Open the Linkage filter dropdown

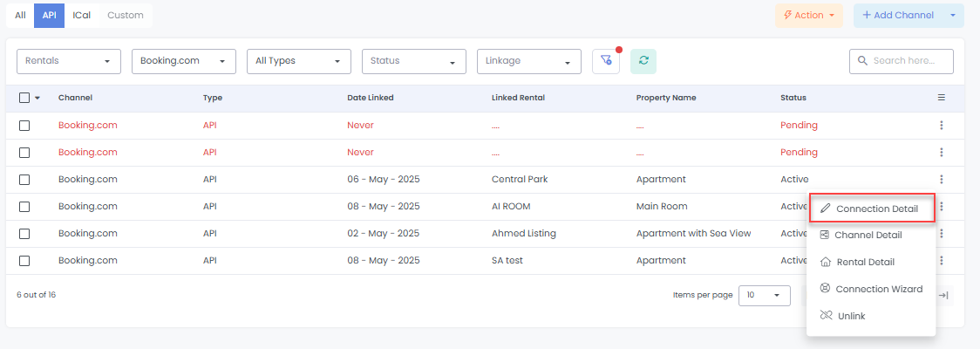(x=528, y=61)
